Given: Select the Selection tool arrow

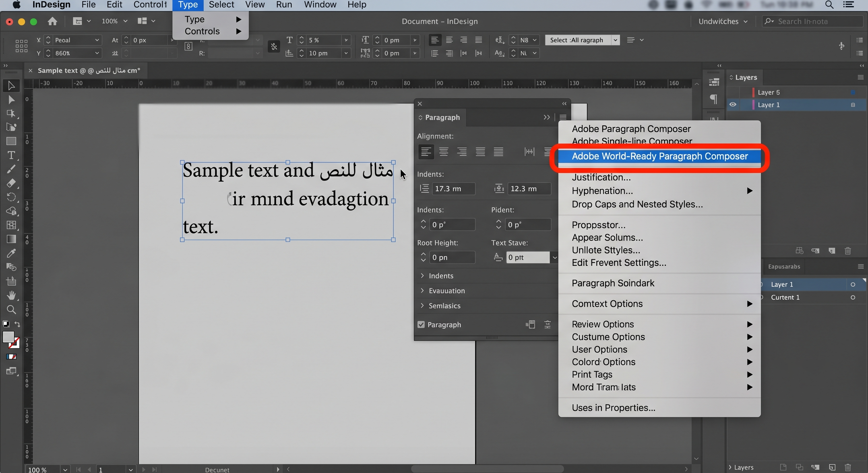Looking at the screenshot, I should (x=11, y=86).
